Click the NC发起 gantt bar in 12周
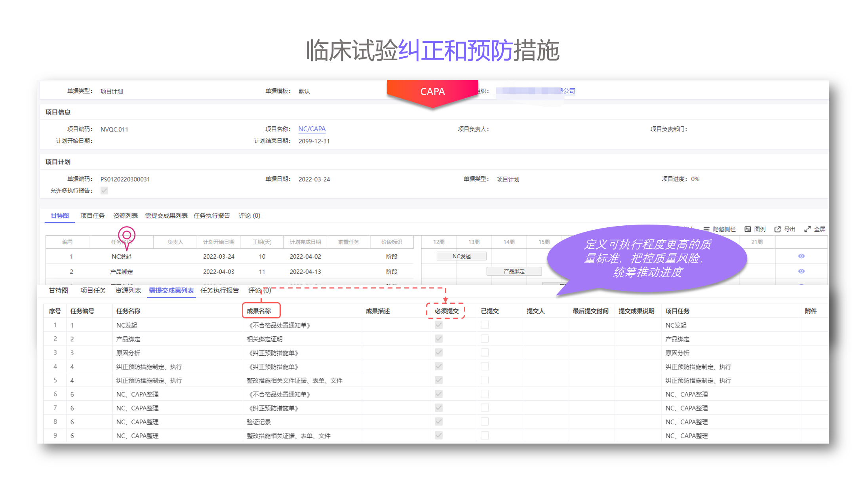 (461, 256)
